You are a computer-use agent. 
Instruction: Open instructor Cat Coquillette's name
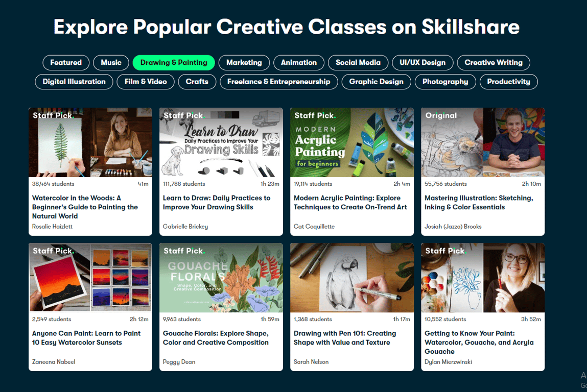click(x=314, y=226)
